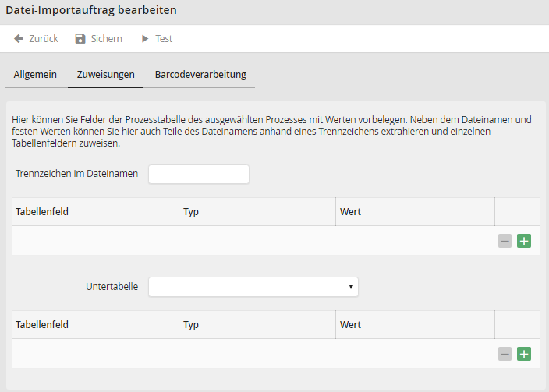549x392 pixels.
Task: Focus the Trennzeichen im Dateinamen text field
Action: click(198, 174)
